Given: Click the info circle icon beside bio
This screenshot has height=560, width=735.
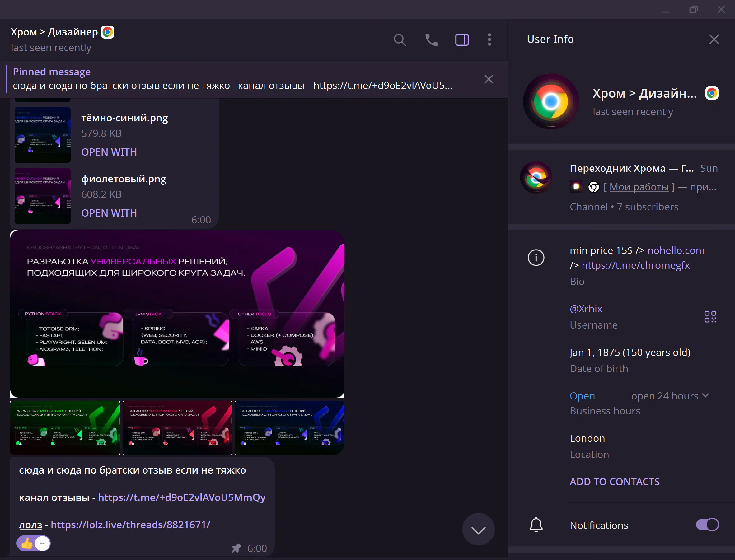Looking at the screenshot, I should (536, 258).
